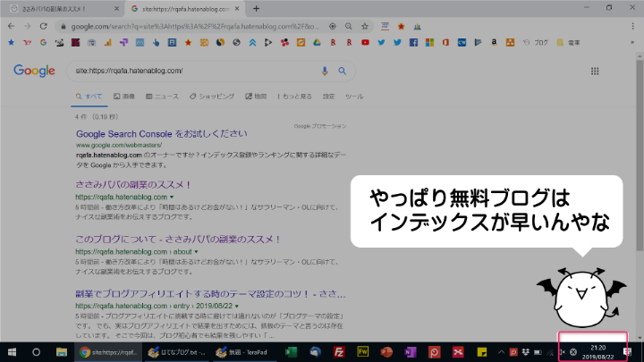Viewport: 644px width, 362px height.
Task: Select the ショッピング search tab
Action: click(x=212, y=97)
